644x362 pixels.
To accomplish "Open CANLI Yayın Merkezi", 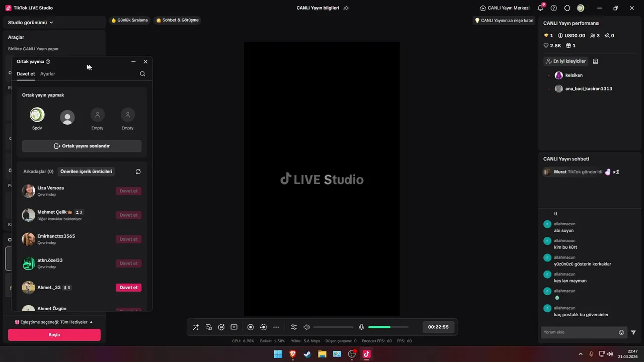I will (x=505, y=8).
